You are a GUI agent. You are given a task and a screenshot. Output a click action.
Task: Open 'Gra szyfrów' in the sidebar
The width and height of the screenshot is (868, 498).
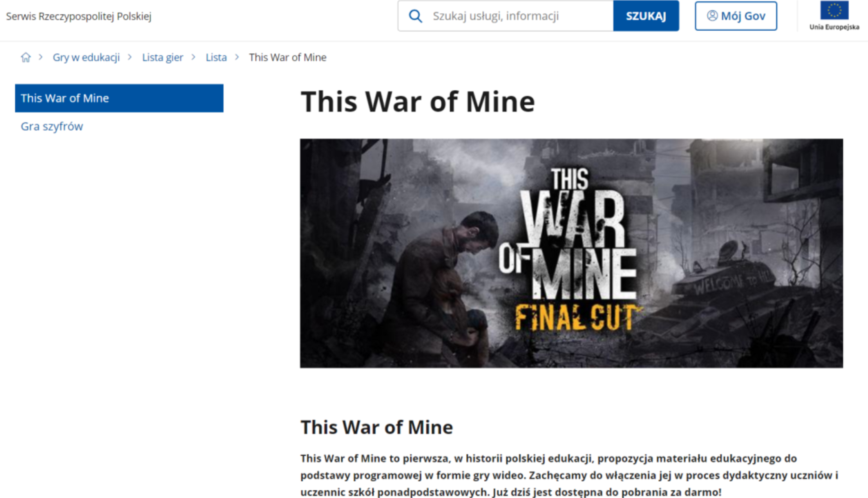[x=52, y=126]
